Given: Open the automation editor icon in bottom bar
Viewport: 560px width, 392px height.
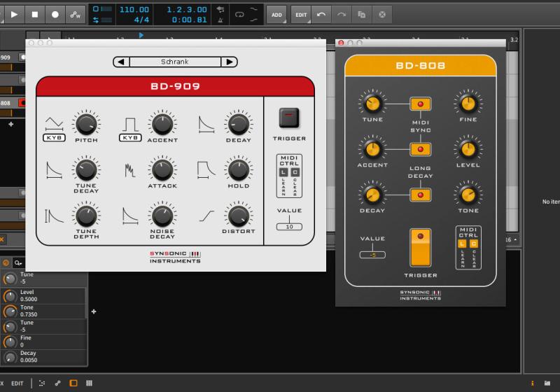Looking at the screenshot, I should pyautogui.click(x=57, y=384).
